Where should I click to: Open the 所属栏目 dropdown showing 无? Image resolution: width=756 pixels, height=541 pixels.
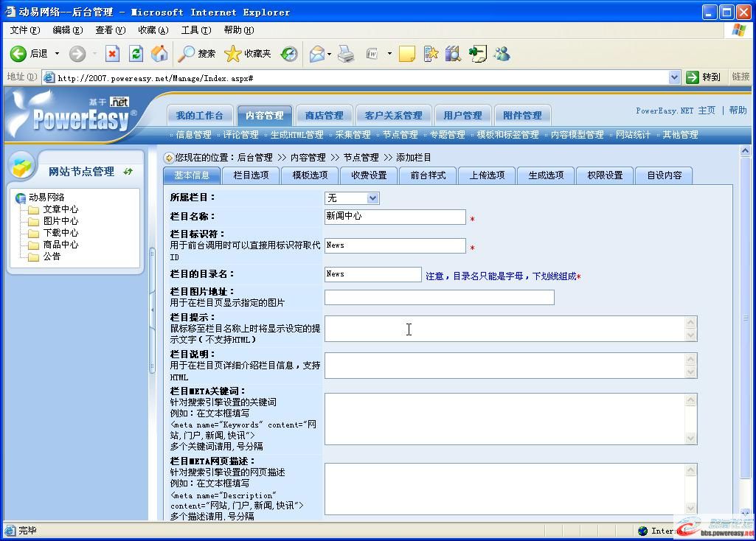(x=352, y=198)
